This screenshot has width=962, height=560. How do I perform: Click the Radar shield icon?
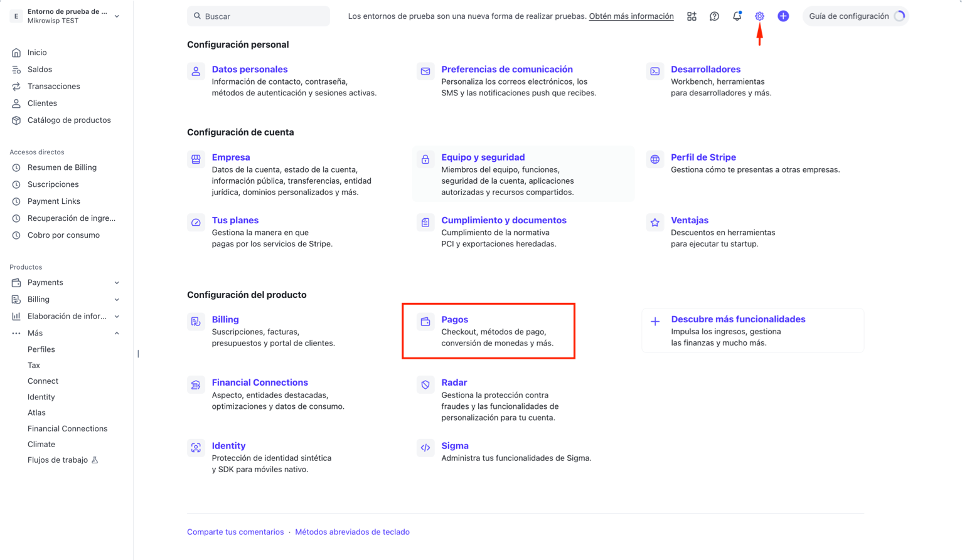(x=425, y=384)
